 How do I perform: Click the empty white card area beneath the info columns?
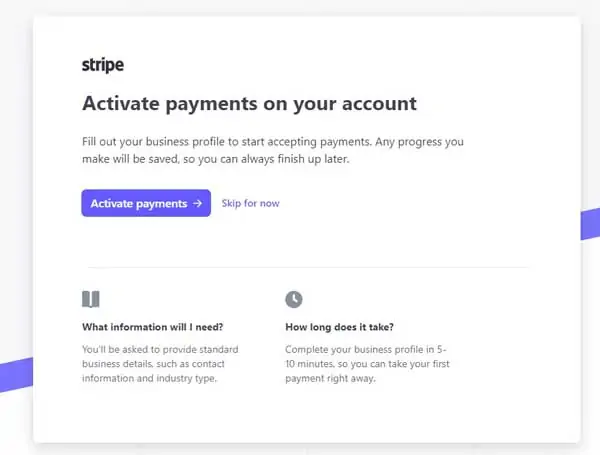tap(306, 415)
